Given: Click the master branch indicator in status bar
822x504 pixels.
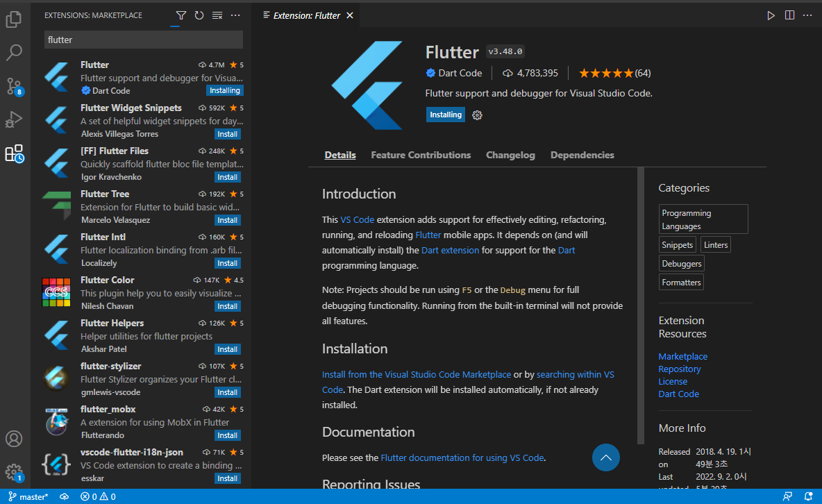Looking at the screenshot, I should tap(28, 496).
